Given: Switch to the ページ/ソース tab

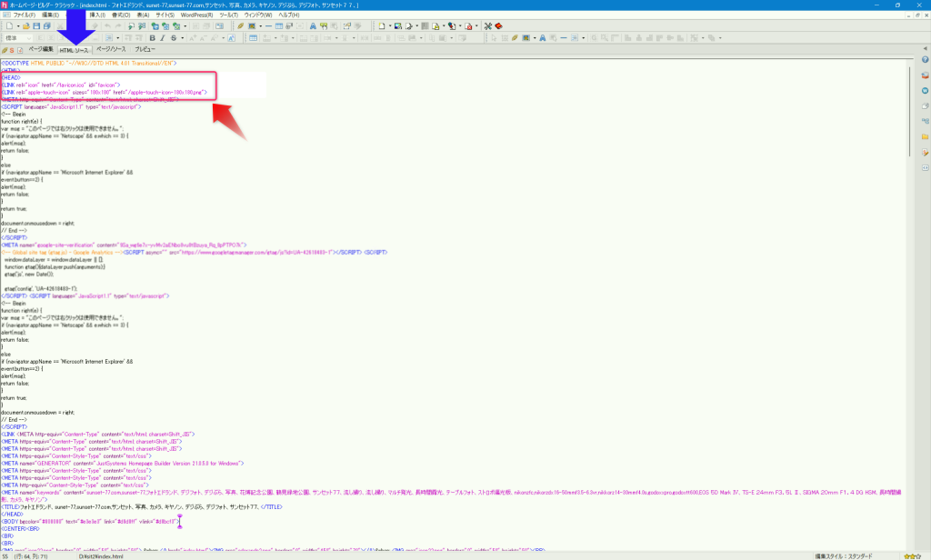Looking at the screenshot, I should 111,50.
